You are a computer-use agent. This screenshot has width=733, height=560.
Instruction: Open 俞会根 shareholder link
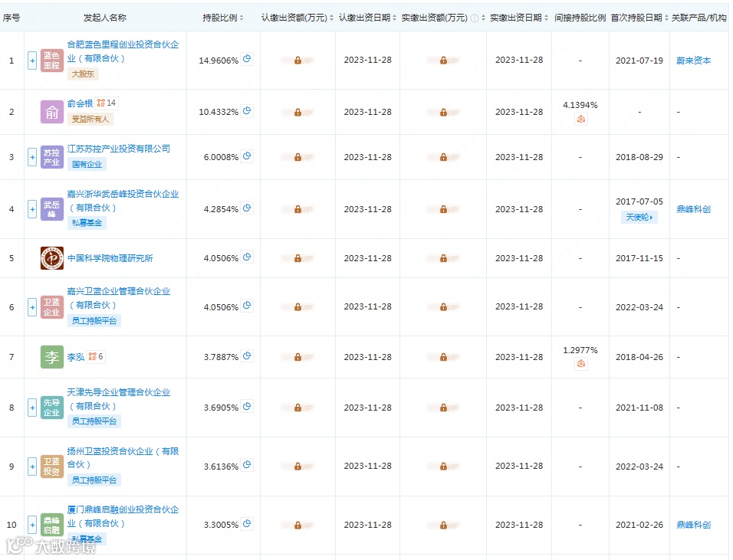tap(80, 103)
